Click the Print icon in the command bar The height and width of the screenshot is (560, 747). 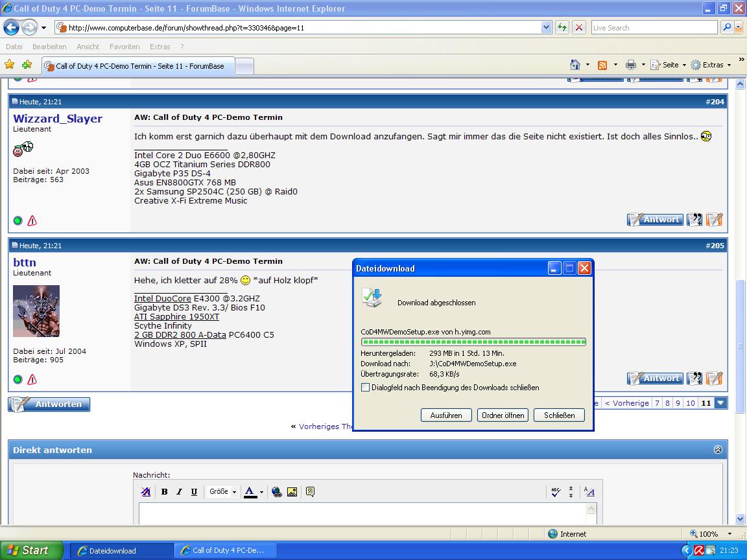631,65
